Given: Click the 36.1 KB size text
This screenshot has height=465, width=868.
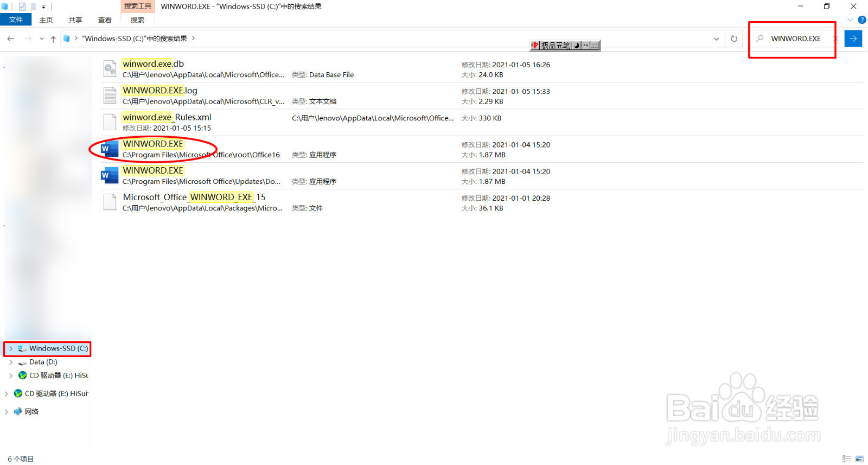Looking at the screenshot, I should (x=491, y=208).
